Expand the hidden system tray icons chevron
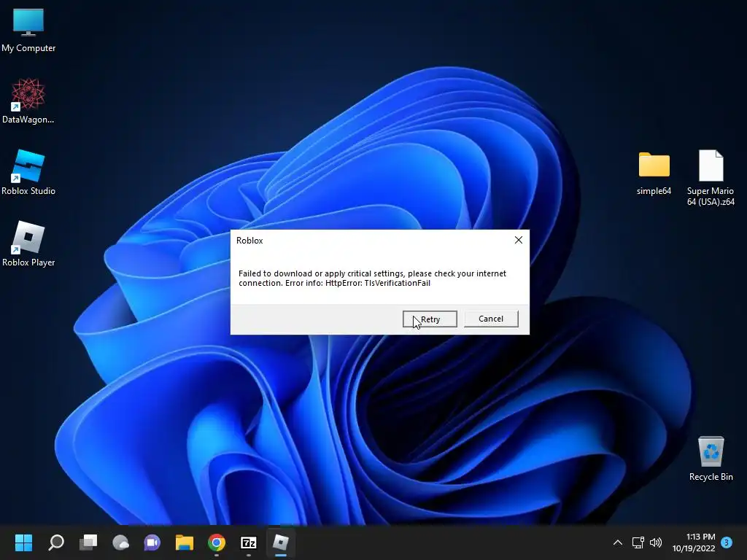The image size is (747, 560). click(617, 542)
